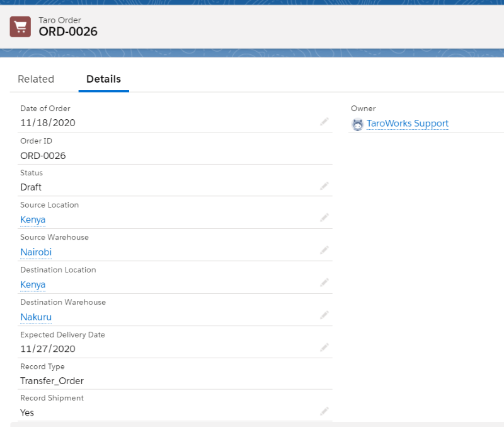Image resolution: width=504 pixels, height=427 pixels.
Task: Edit the Destination Warehouse field
Action: coord(324,315)
